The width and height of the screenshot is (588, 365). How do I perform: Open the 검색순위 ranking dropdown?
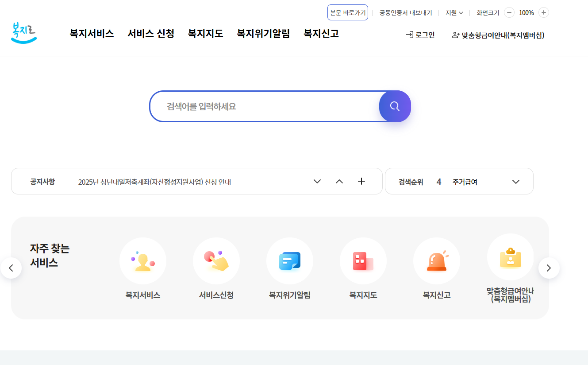click(x=515, y=181)
